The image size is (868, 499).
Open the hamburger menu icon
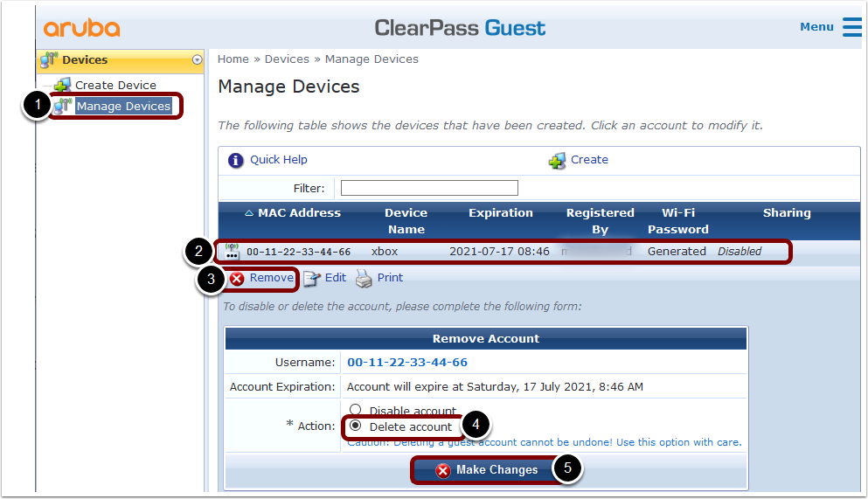(852, 26)
